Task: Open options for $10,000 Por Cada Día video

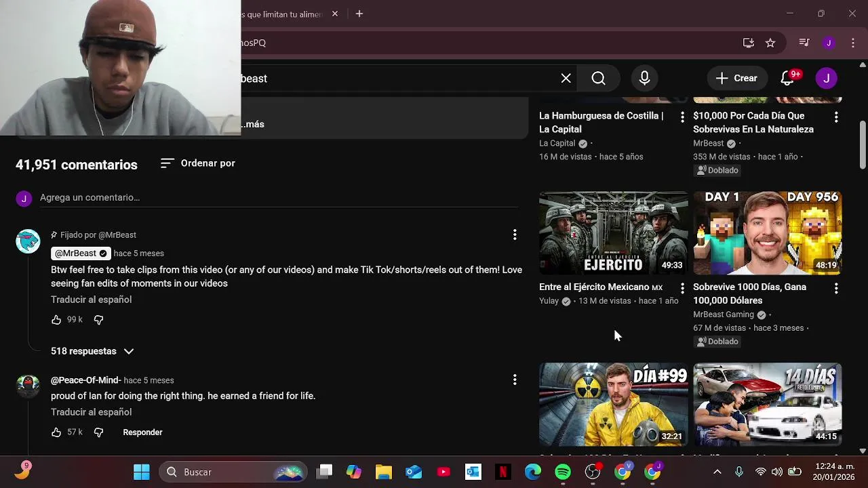Action: tap(836, 117)
